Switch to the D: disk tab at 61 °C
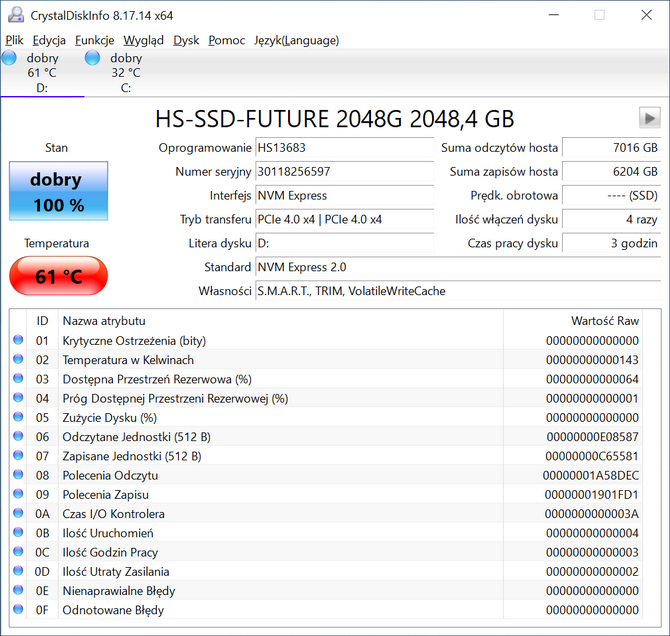The image size is (670, 636). [42, 73]
